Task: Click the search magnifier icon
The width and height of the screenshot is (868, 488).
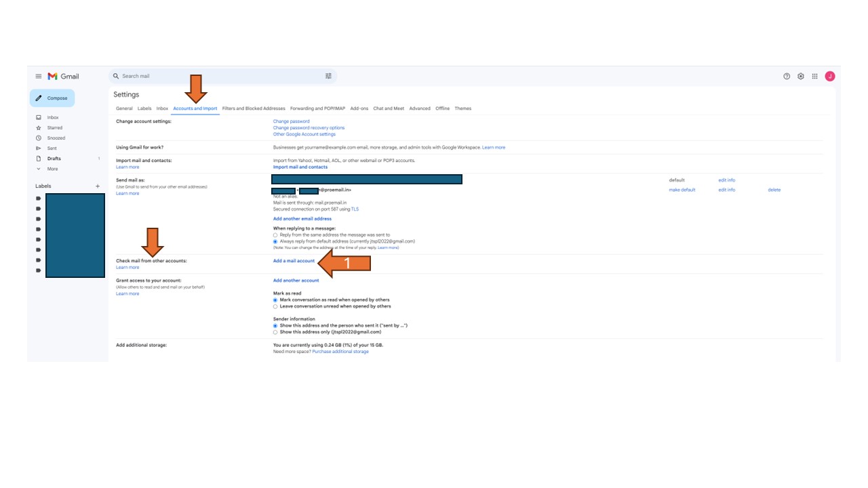Action: 116,77
